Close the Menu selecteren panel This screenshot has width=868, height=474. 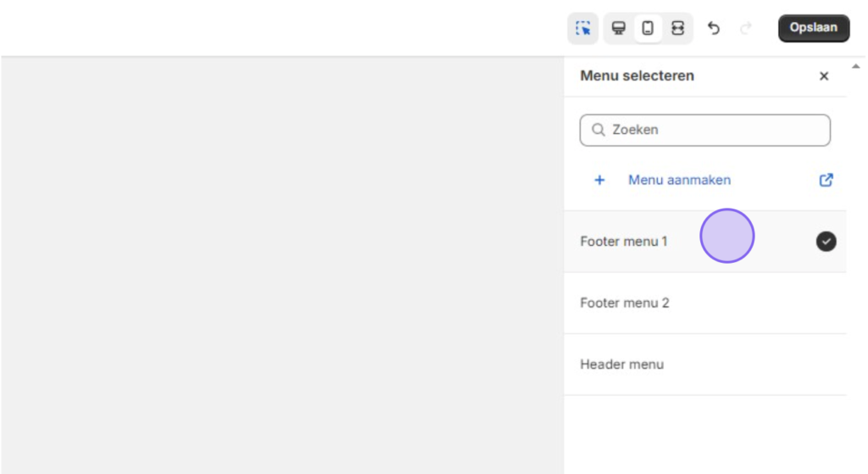824,75
